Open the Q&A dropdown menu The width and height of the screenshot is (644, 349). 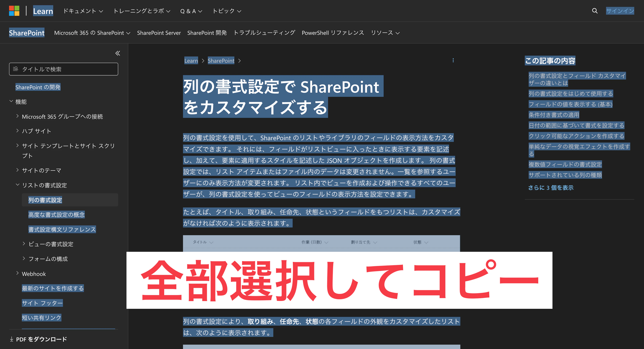191,11
